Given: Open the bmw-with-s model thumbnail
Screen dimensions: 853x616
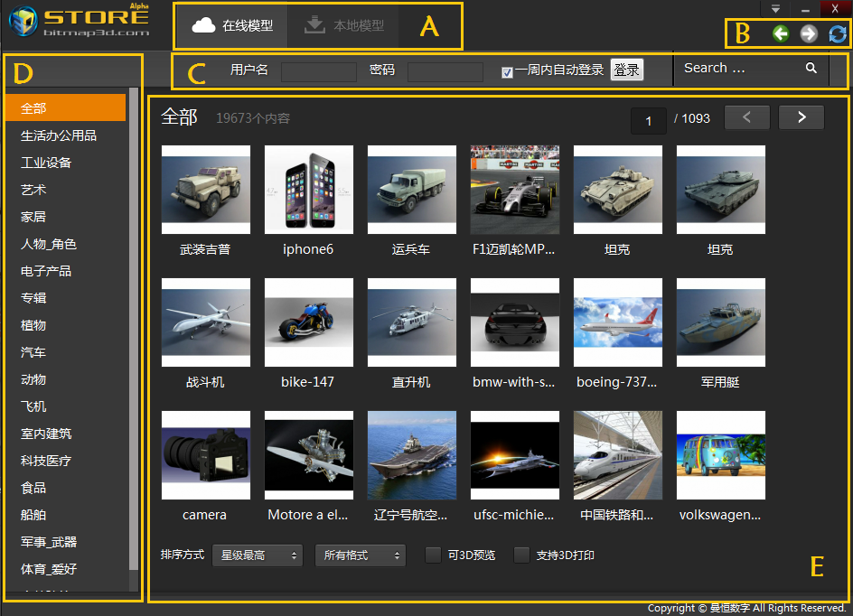Looking at the screenshot, I should pyautogui.click(x=515, y=322).
